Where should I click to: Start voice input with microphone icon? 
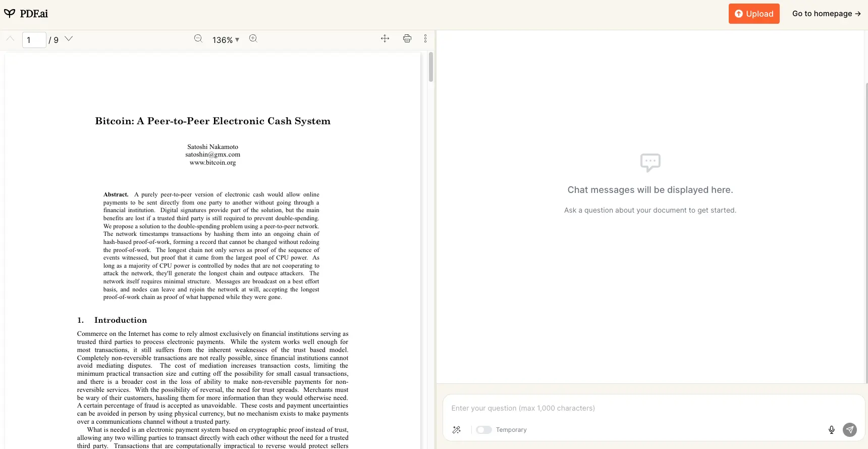(x=832, y=430)
